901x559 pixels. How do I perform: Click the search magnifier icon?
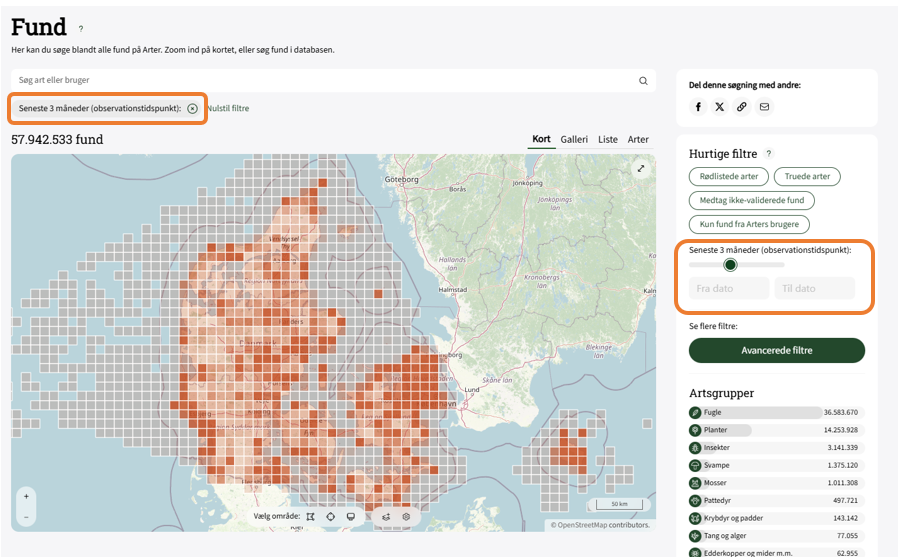(643, 80)
